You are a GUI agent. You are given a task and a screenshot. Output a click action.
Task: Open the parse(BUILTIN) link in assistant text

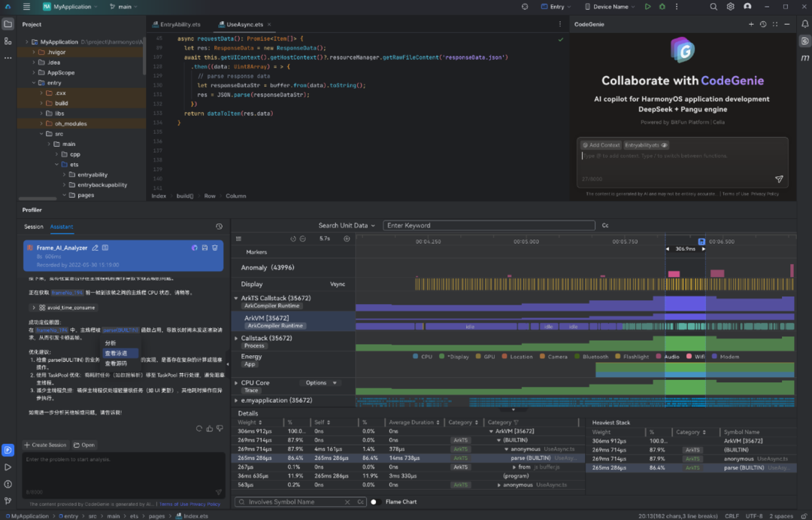pyautogui.click(x=120, y=330)
